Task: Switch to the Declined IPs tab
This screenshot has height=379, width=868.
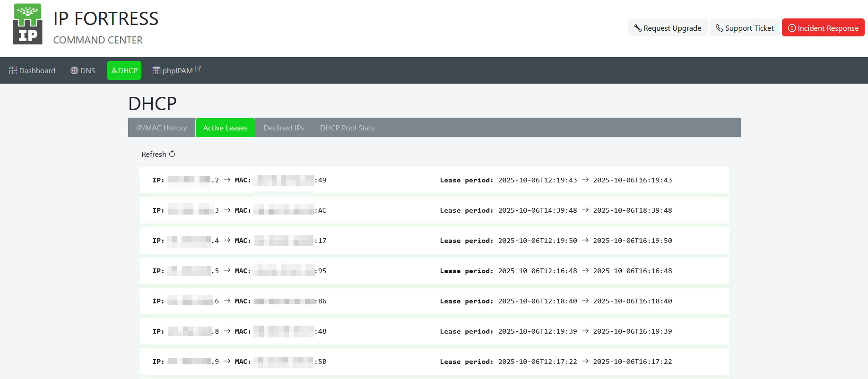Action: 284,128
